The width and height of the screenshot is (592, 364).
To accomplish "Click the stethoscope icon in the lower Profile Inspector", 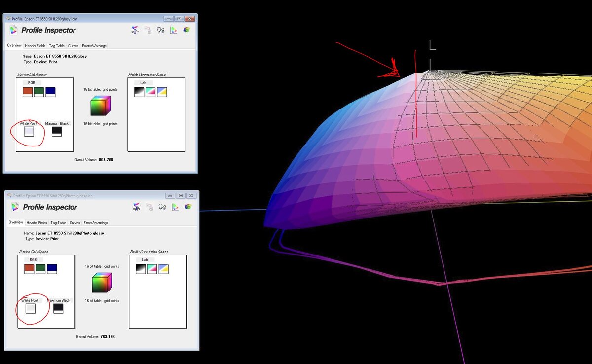I will (x=162, y=207).
